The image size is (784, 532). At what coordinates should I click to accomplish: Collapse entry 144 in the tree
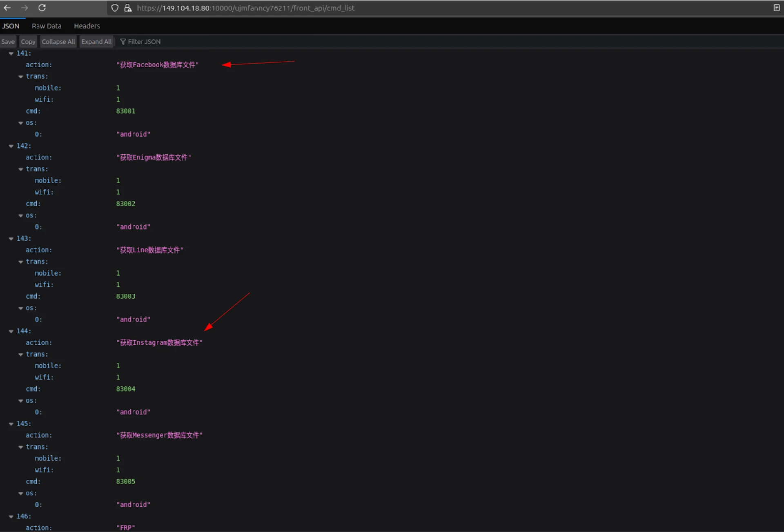point(11,331)
